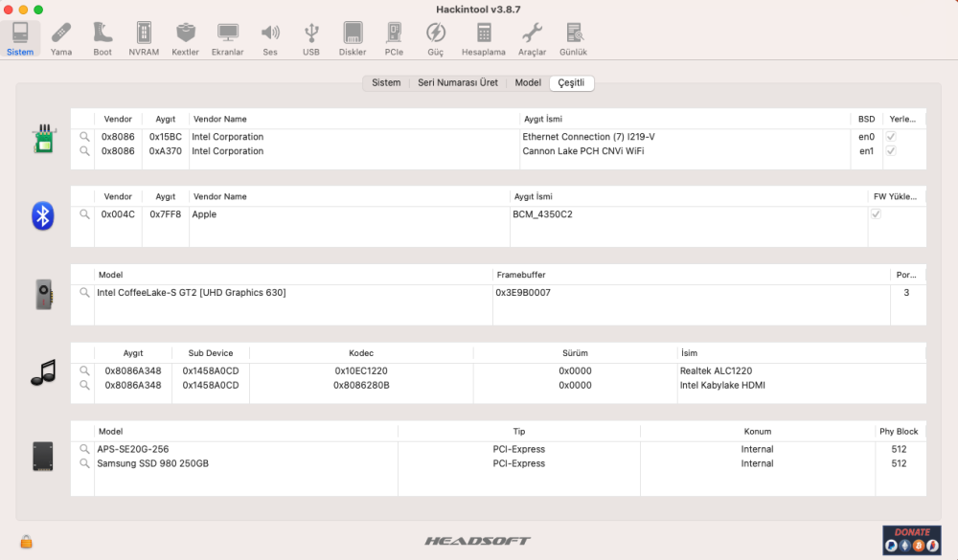The image size is (958, 560).
Task: Sort audio table by Kodec column
Action: coord(361,353)
